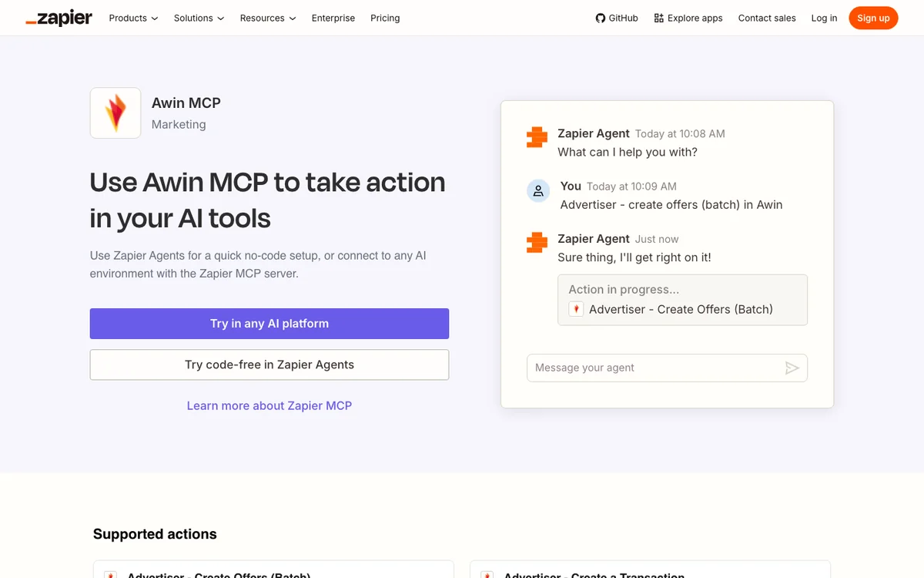Click the Awin MCP logo tile

(115, 113)
